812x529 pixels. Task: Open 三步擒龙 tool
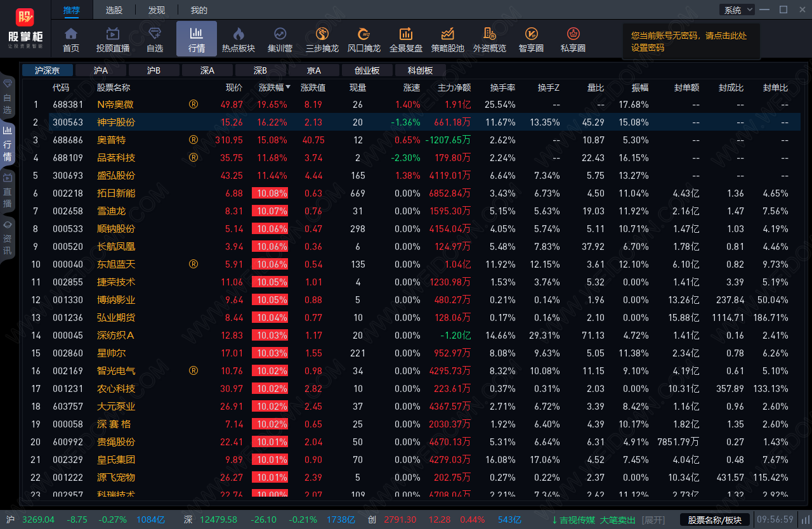pyautogui.click(x=322, y=39)
